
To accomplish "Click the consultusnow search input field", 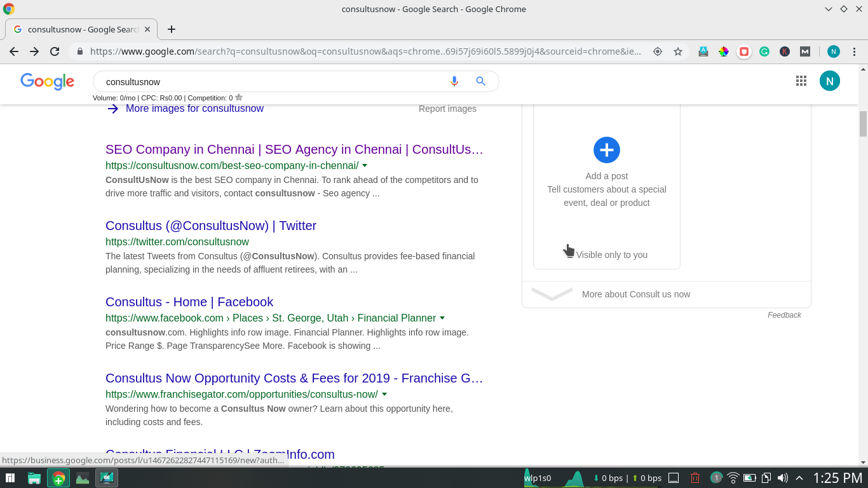I will tap(273, 81).
